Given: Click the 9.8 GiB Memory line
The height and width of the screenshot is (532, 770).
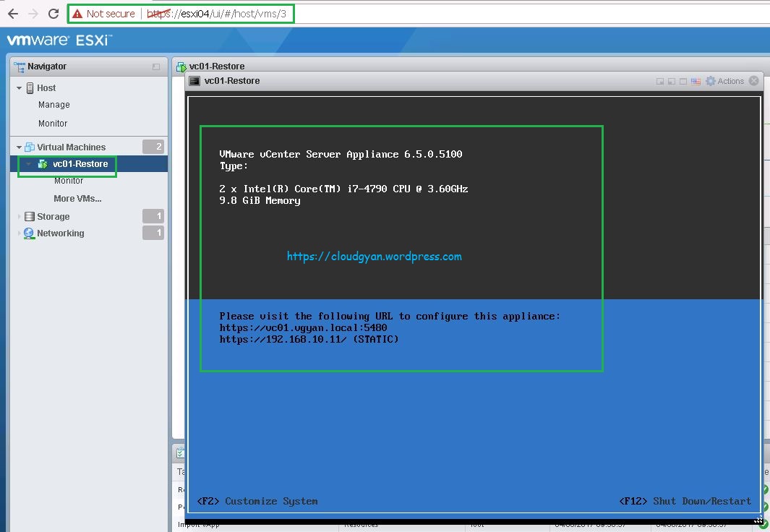Looking at the screenshot, I should tap(260, 200).
